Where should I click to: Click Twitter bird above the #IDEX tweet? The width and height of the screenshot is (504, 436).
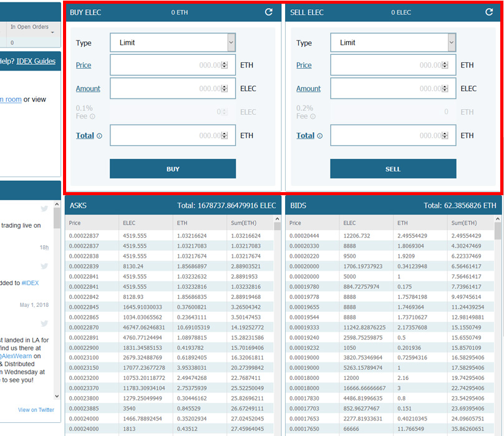click(44, 266)
